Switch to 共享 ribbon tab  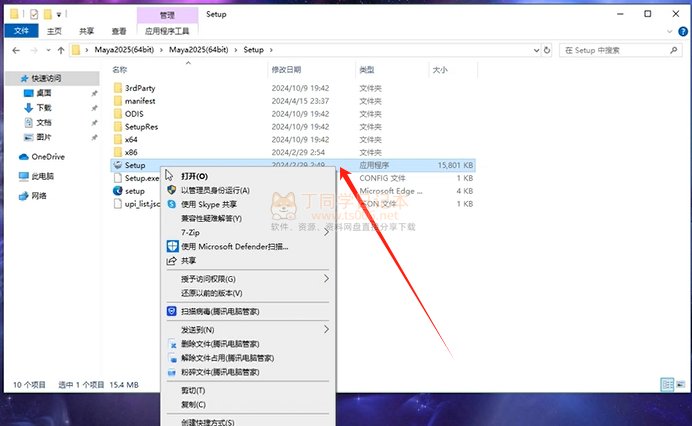pyautogui.click(x=86, y=31)
